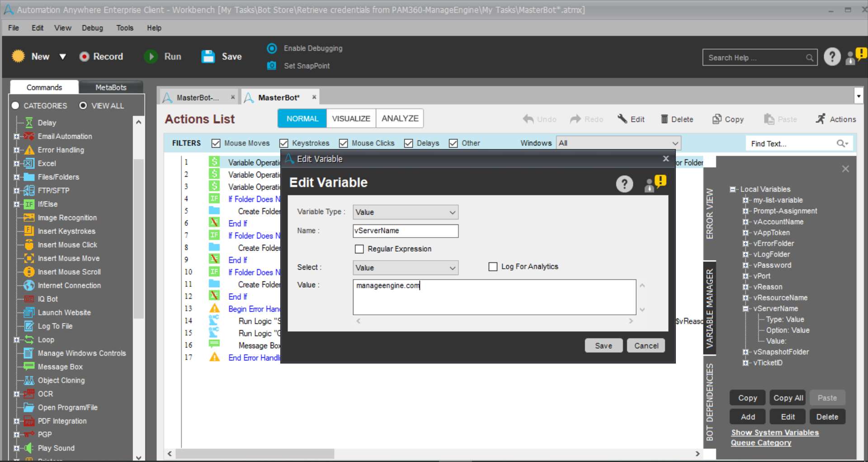Open the Show System Variables link
Viewport: 868px width, 462px height.
(x=775, y=433)
